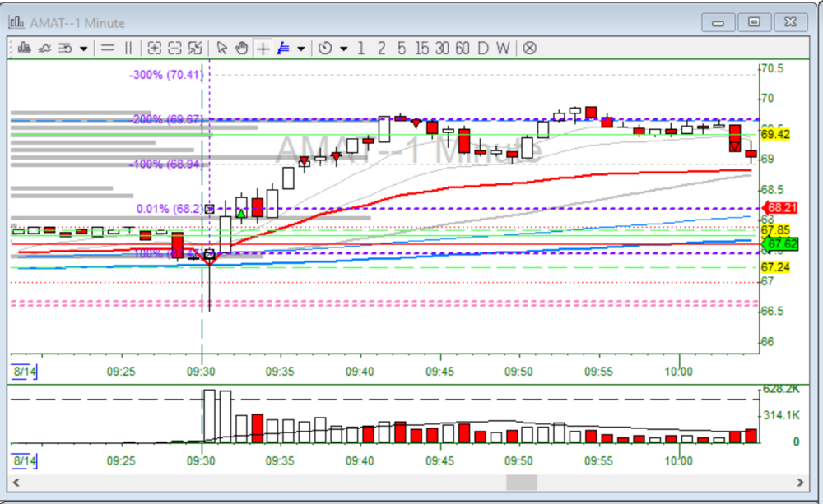
Task: Select the arrow pointer tool
Action: tap(221, 49)
